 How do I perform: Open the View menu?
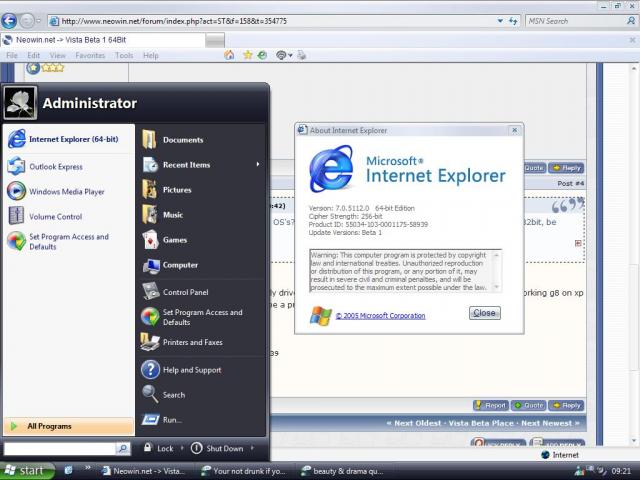(58, 56)
